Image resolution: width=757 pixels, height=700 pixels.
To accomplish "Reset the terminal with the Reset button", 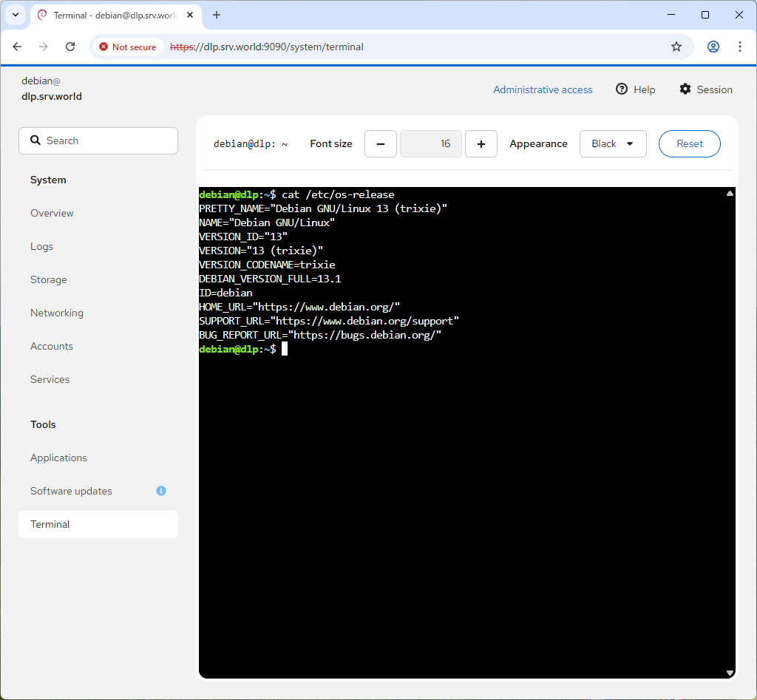I will coord(689,144).
